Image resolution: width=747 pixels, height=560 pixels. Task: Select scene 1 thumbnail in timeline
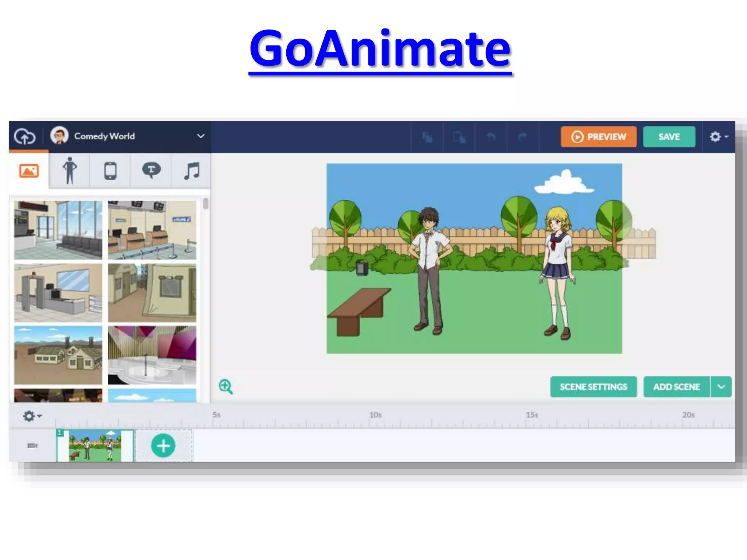coord(95,446)
